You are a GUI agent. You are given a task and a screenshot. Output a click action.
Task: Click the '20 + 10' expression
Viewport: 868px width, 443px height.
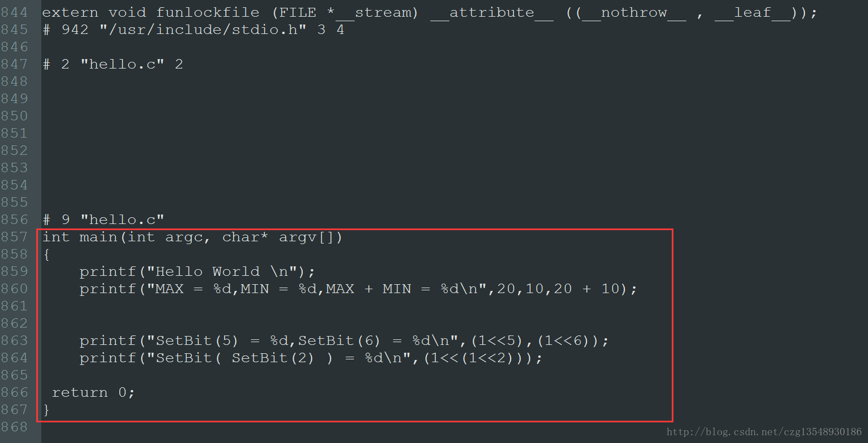pos(586,289)
